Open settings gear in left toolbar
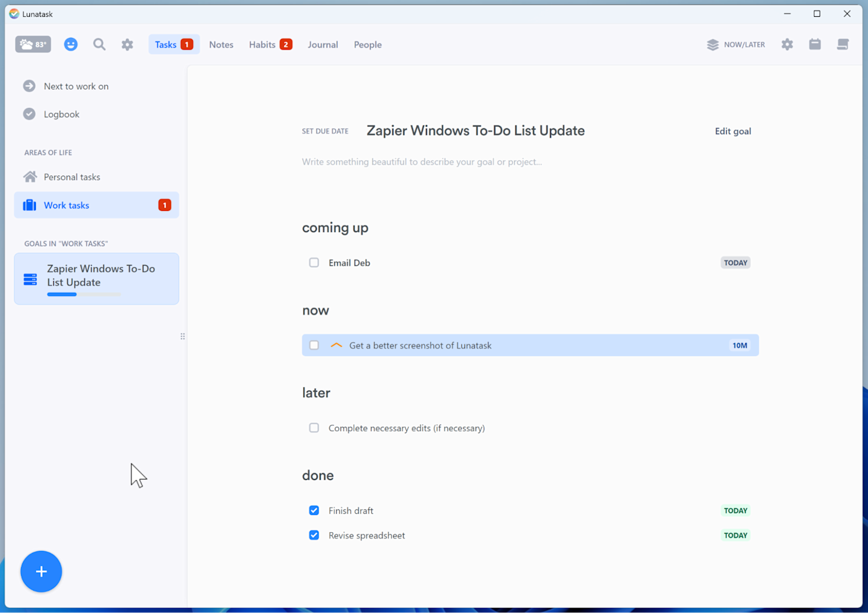This screenshot has width=868, height=613. point(127,45)
